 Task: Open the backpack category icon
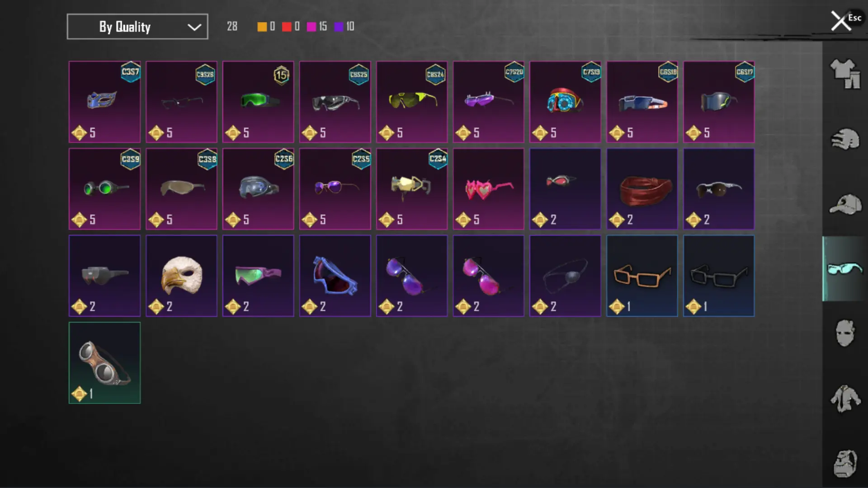tap(845, 463)
